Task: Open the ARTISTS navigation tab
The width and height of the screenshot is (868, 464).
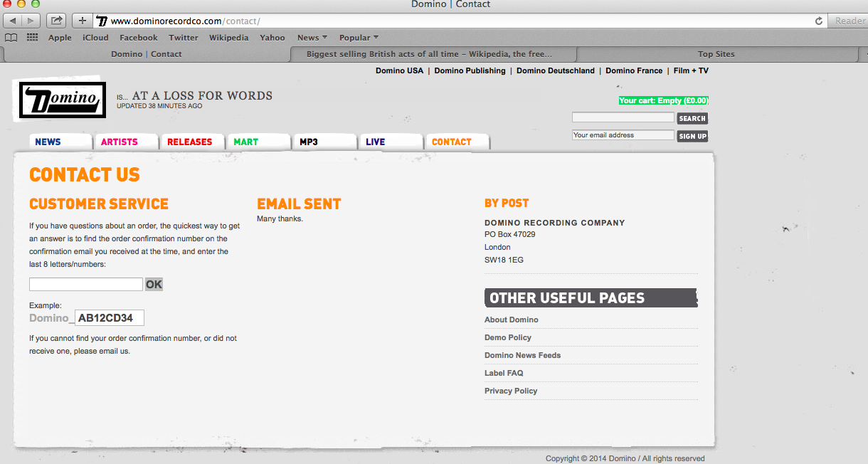Action: coord(127,142)
